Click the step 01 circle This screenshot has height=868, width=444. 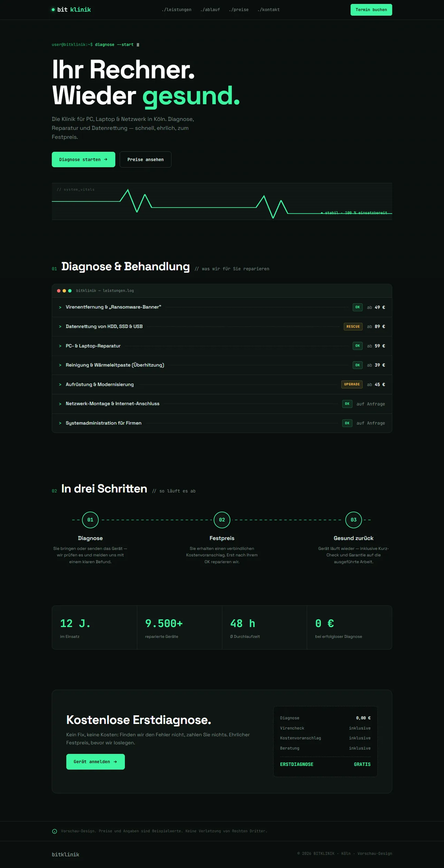pyautogui.click(x=90, y=520)
